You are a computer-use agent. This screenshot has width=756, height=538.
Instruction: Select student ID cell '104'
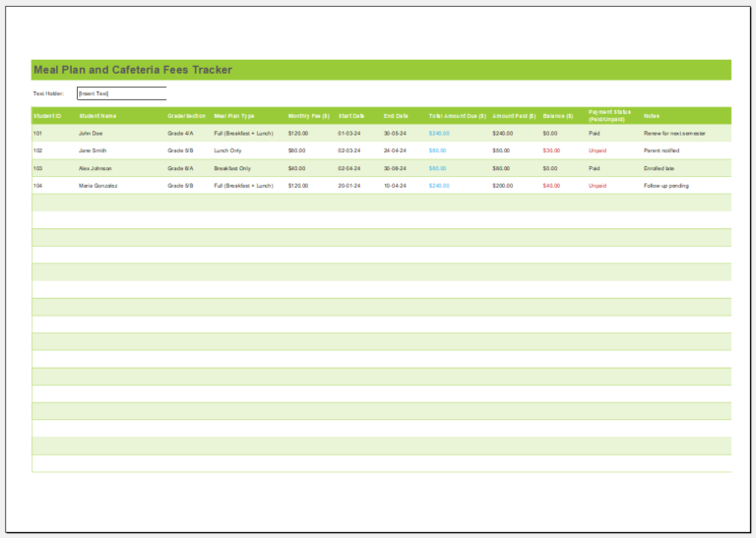coord(37,186)
